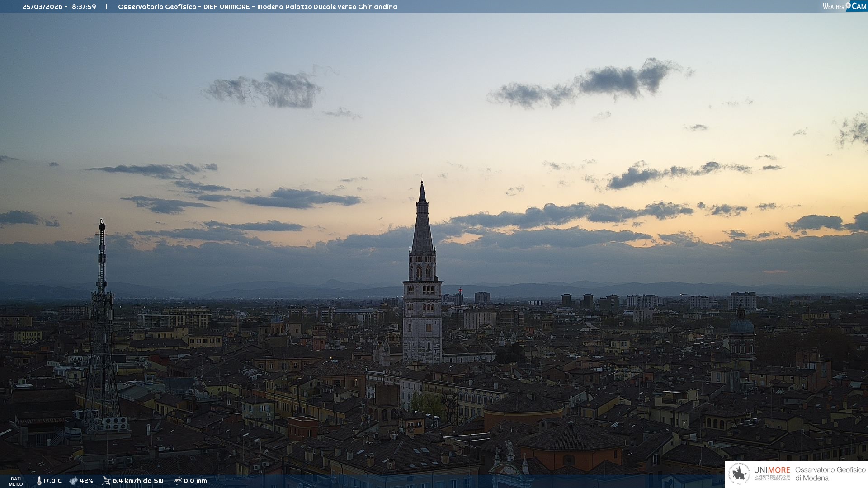868x488 pixels.
Task: Click the UNIMORE round seal emblem
Action: click(x=739, y=474)
